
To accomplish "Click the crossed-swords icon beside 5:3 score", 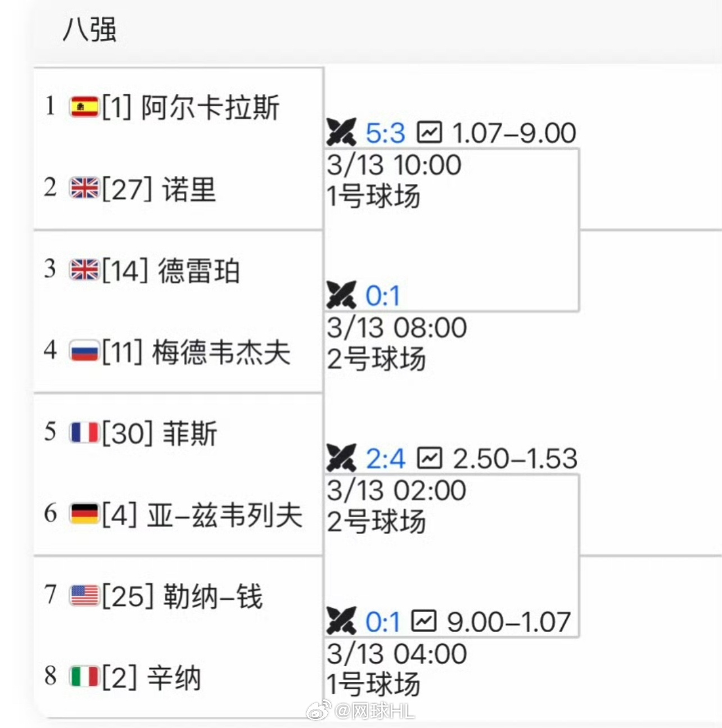I will (x=341, y=133).
